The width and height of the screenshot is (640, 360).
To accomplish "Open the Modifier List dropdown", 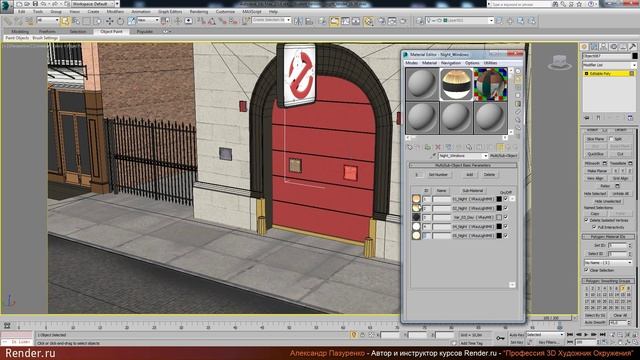I will pos(609,65).
